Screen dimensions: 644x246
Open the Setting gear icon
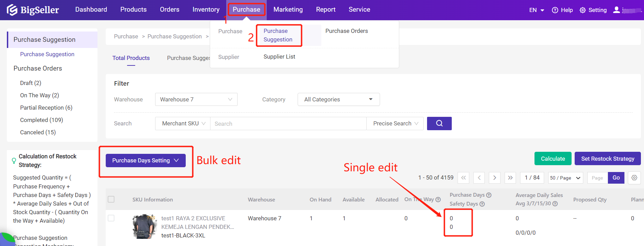[x=583, y=10]
